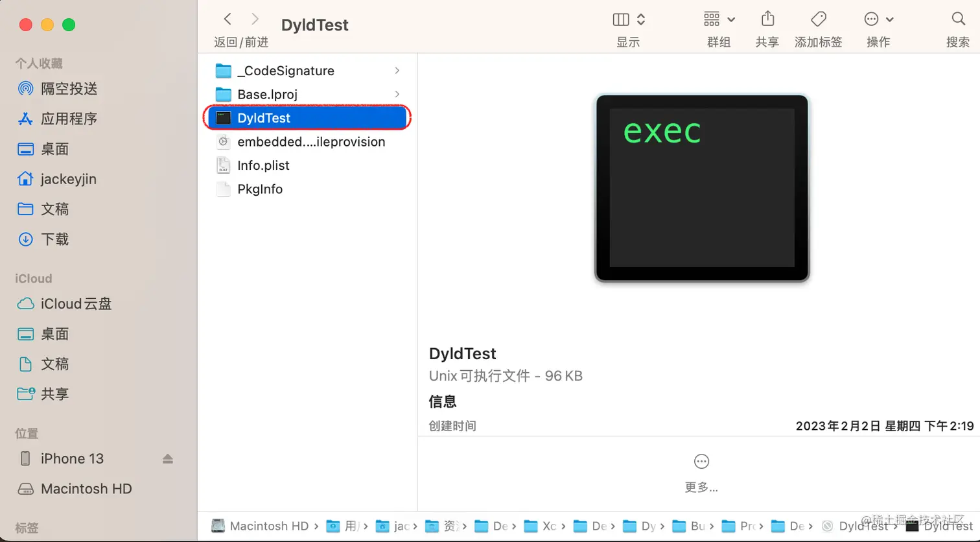Click the DyldTest name in preview pane
The width and height of the screenshot is (980, 542).
[x=462, y=353]
